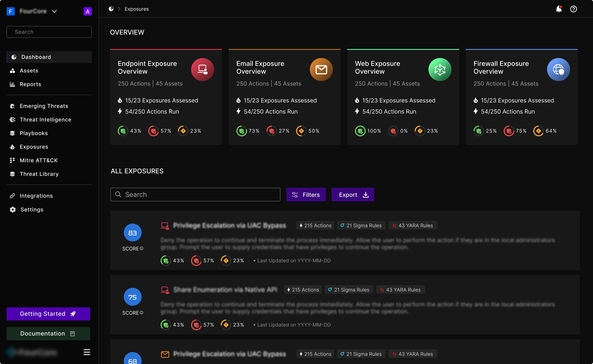
Task: Click the Firewall Exposure Overview title
Action: (x=501, y=67)
